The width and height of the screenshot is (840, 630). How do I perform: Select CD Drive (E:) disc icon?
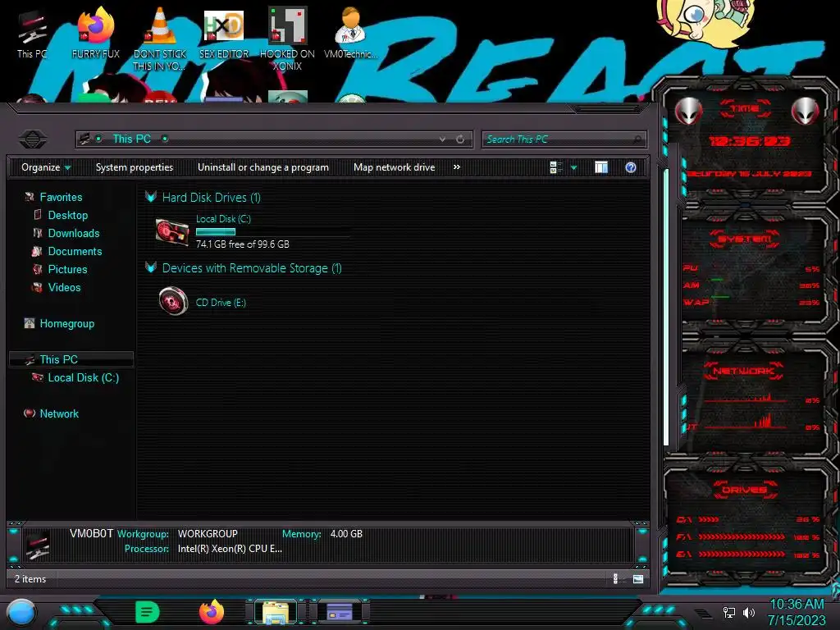click(x=174, y=302)
